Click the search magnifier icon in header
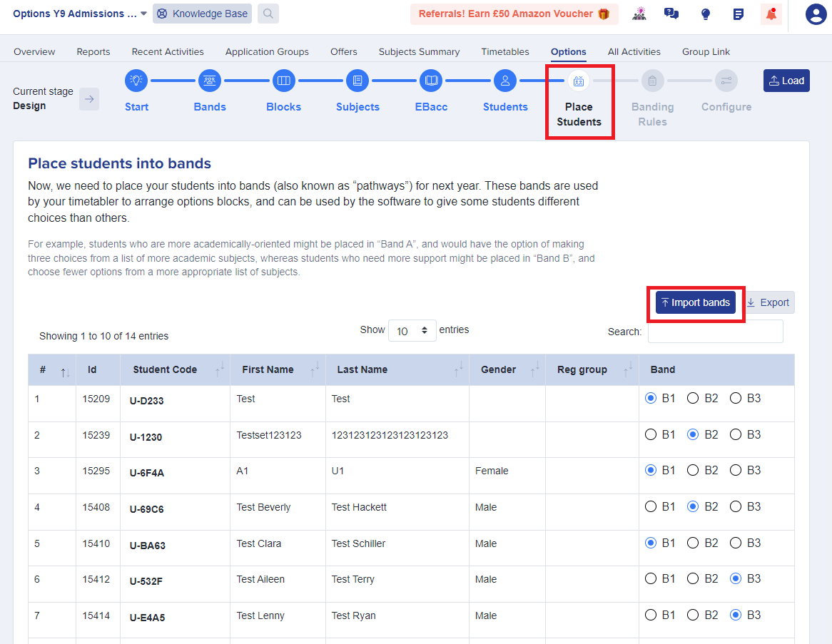Screen dimensions: 832x644 [268, 14]
